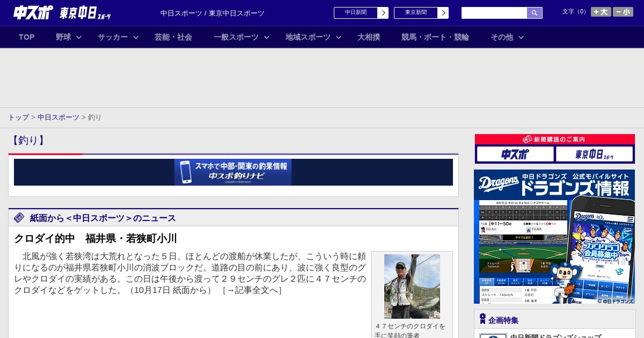Go to TOP in navigation bar

pos(27,37)
